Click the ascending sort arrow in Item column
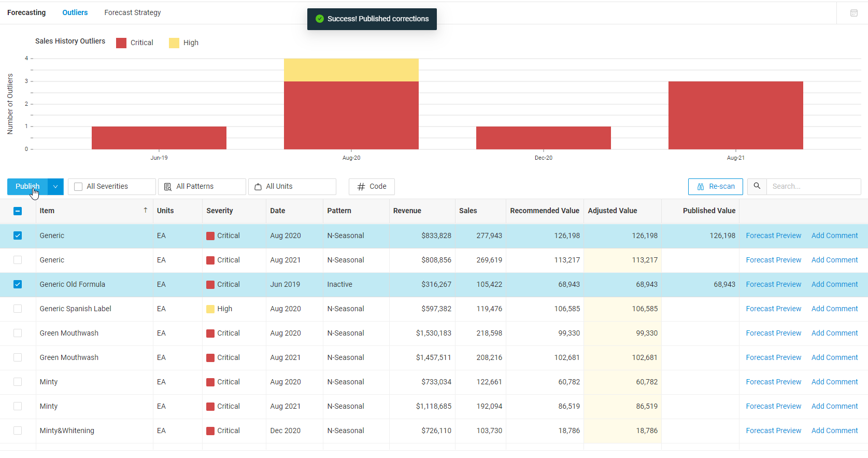This screenshot has width=868, height=458. (146, 210)
